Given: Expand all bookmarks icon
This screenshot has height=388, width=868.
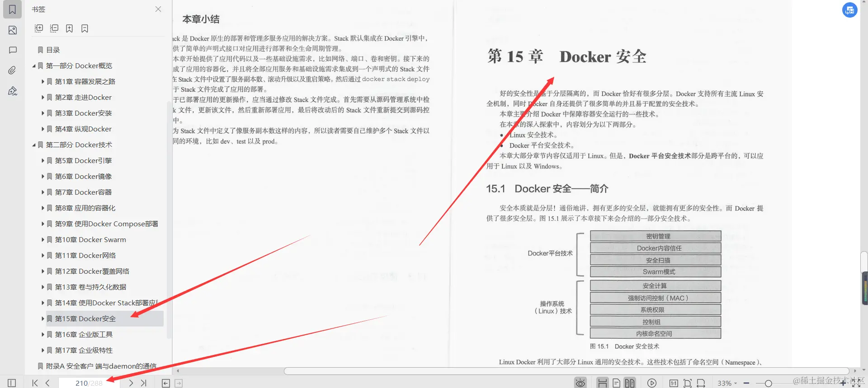Looking at the screenshot, I should coord(39,28).
